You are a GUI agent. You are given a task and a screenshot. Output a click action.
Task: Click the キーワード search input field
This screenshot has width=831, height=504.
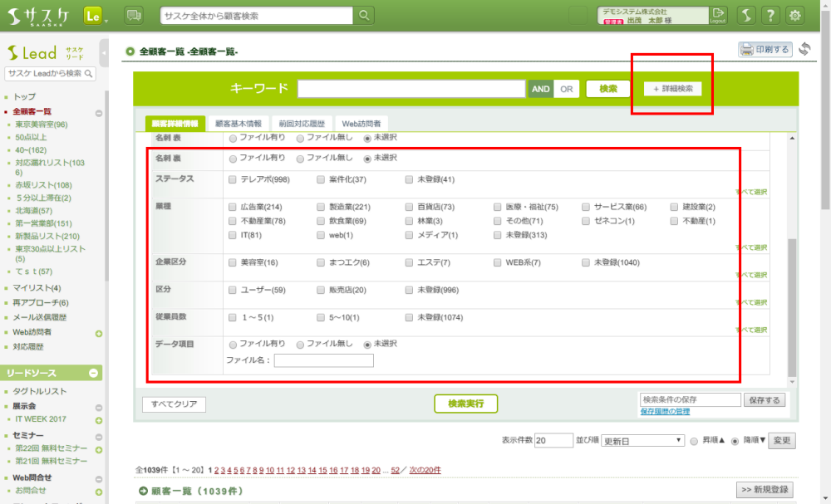click(411, 89)
